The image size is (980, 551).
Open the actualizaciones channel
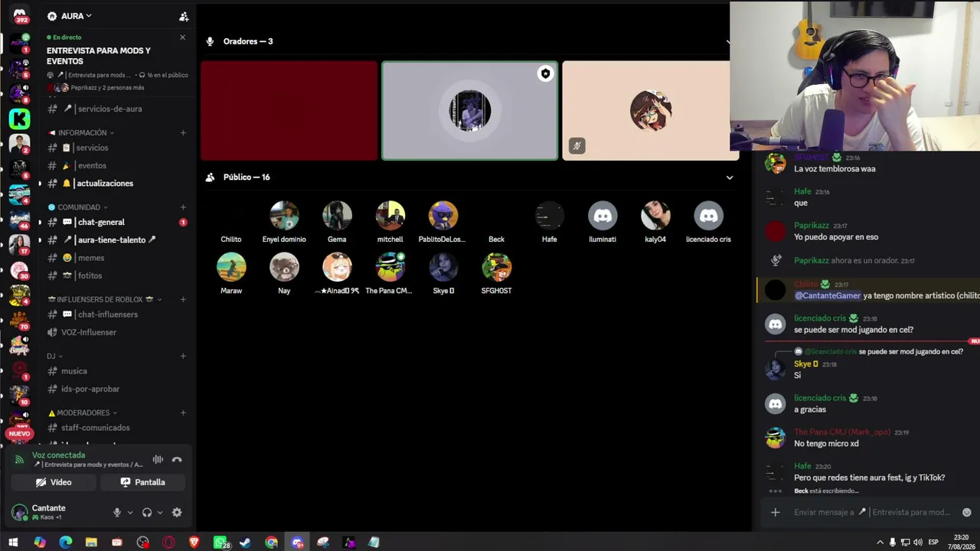click(x=115, y=183)
